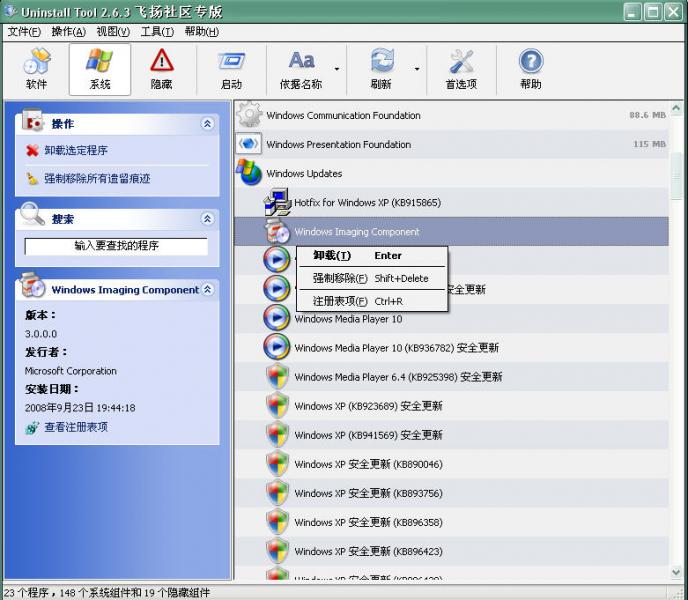Click 强制移除所有遗留痕迹 link

[97, 178]
